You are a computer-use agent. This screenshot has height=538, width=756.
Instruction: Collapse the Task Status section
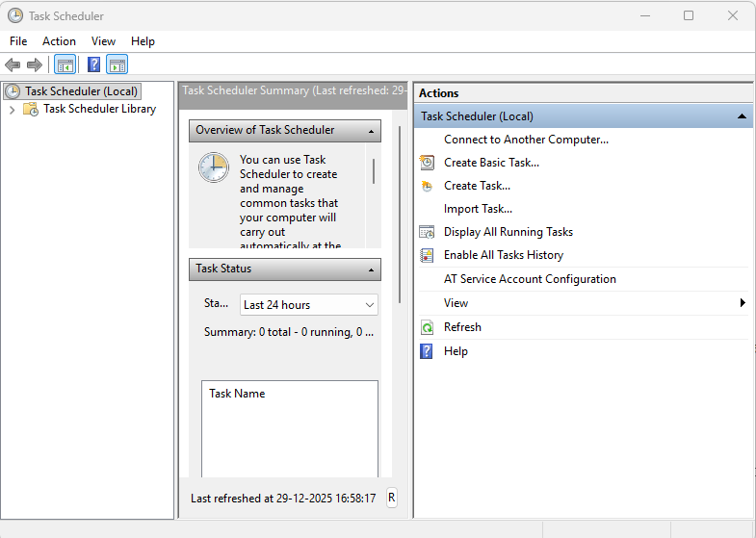(370, 269)
